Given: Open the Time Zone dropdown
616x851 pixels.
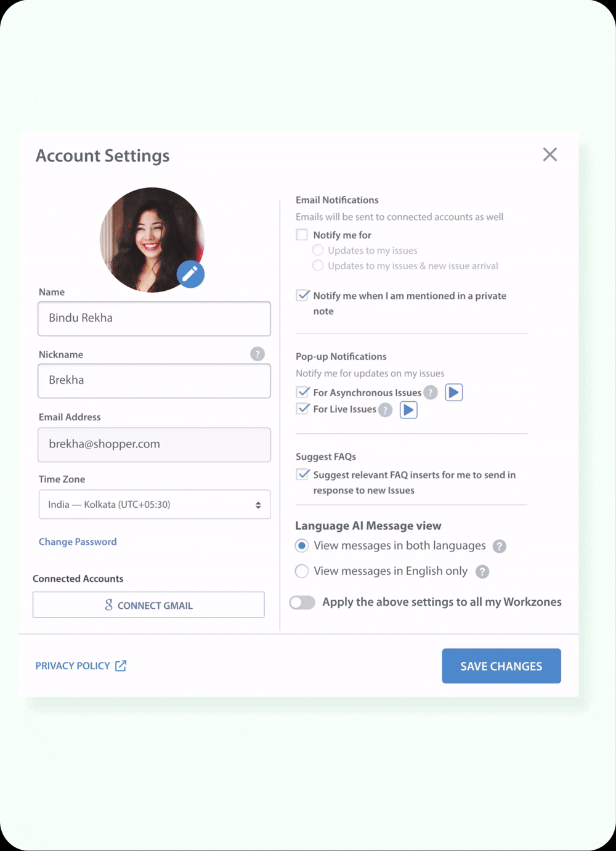Looking at the screenshot, I should (154, 504).
